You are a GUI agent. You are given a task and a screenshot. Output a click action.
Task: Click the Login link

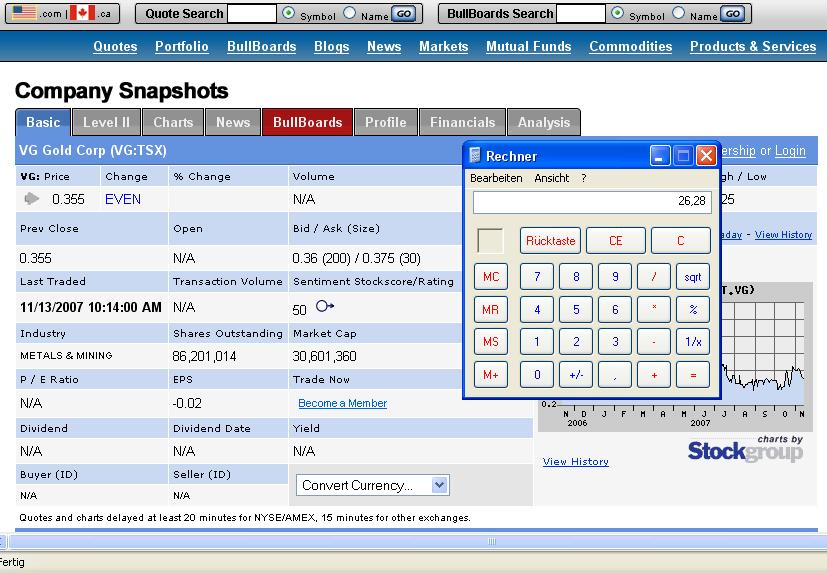tap(790, 151)
